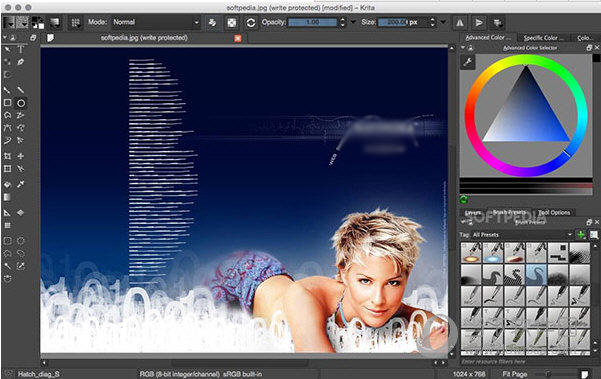The image size is (601, 379).
Task: Toggle horizontal mirror mode
Action: (x=460, y=23)
